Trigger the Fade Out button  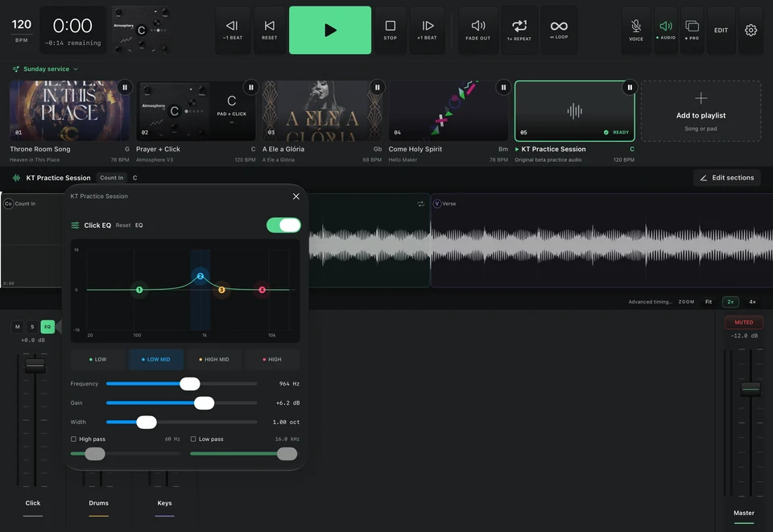click(477, 30)
